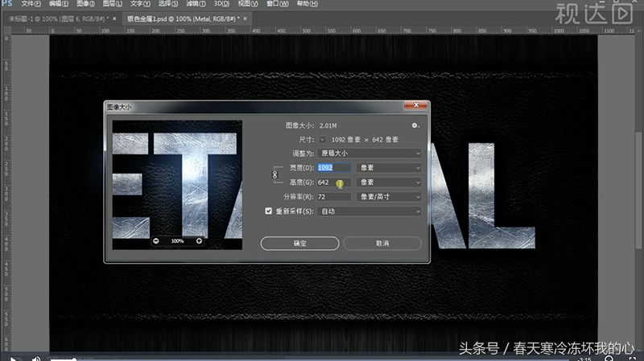This screenshot has height=361, width=644.
Task: Open the 尺寸 dimensions unit dropdown arrow
Action: click(324, 139)
